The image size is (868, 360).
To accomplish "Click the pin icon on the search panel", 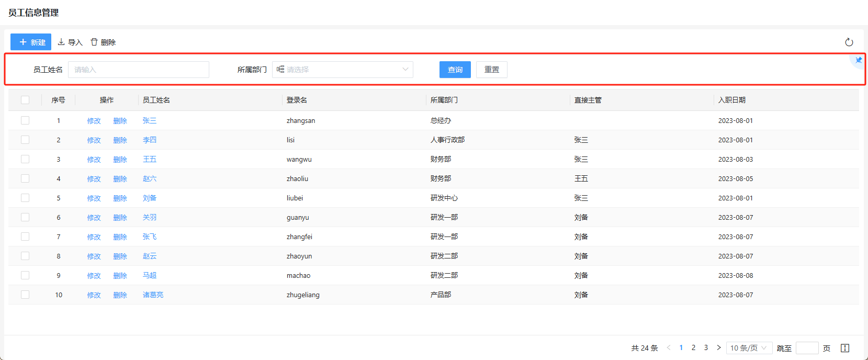I will click(x=859, y=60).
